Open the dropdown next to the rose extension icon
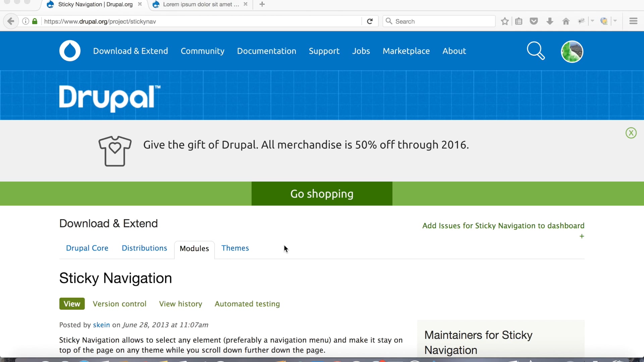Screen dimensions: 644x362 pyautogui.click(x=592, y=21)
